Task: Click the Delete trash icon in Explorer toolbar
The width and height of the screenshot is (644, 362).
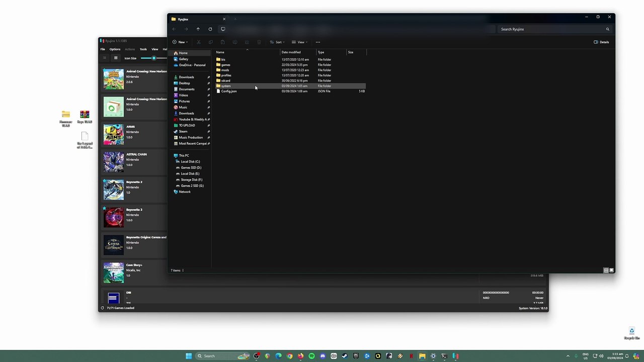Action: point(259,42)
